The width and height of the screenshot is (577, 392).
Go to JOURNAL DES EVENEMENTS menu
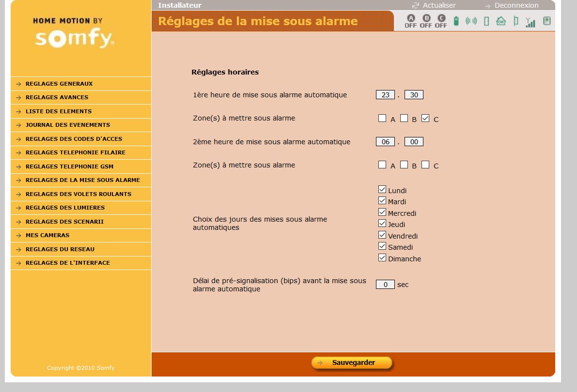68,125
